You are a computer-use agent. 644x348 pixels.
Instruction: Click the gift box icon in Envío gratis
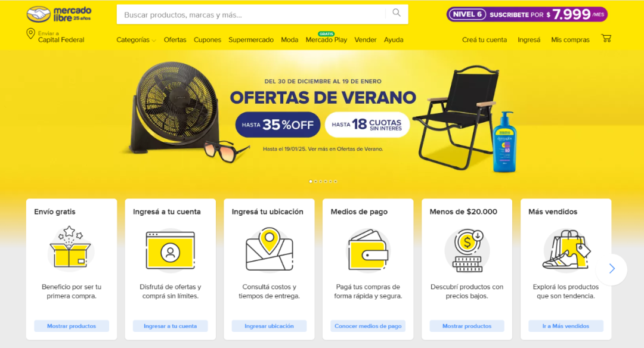pos(70,247)
